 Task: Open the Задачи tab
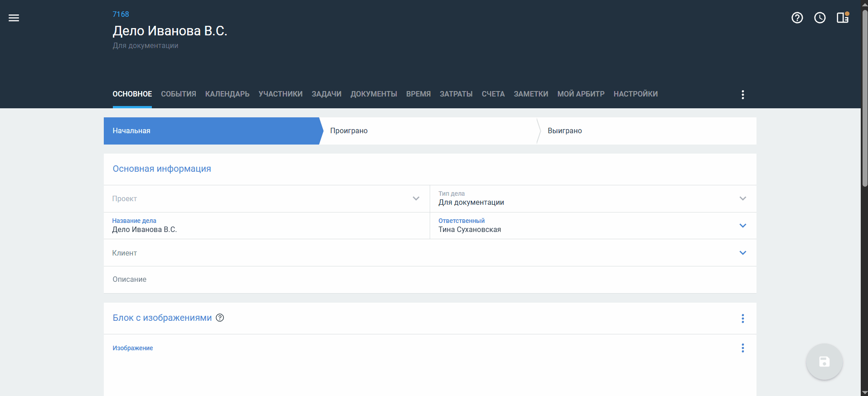pos(326,94)
